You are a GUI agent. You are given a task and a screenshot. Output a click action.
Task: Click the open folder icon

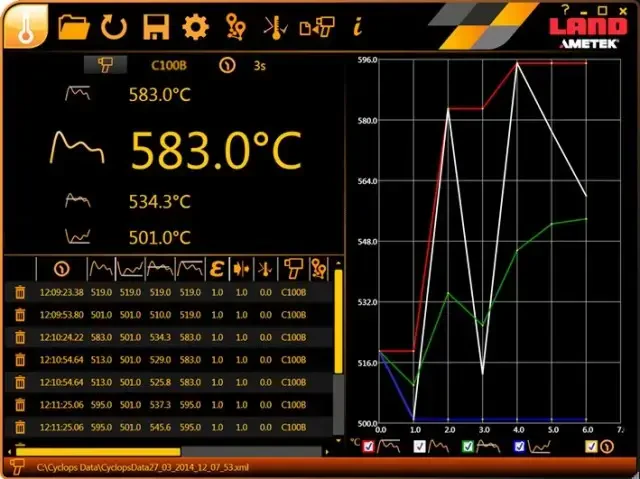(x=74, y=26)
